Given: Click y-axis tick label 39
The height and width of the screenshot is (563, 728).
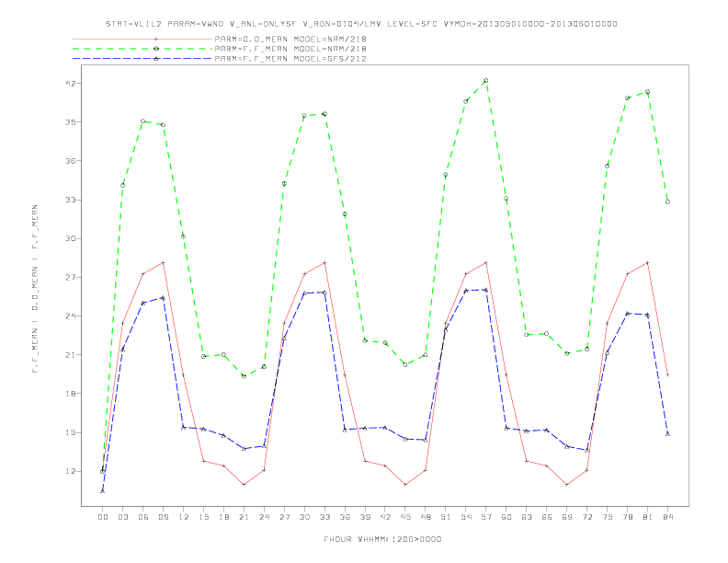Looking at the screenshot, I should point(71,122).
